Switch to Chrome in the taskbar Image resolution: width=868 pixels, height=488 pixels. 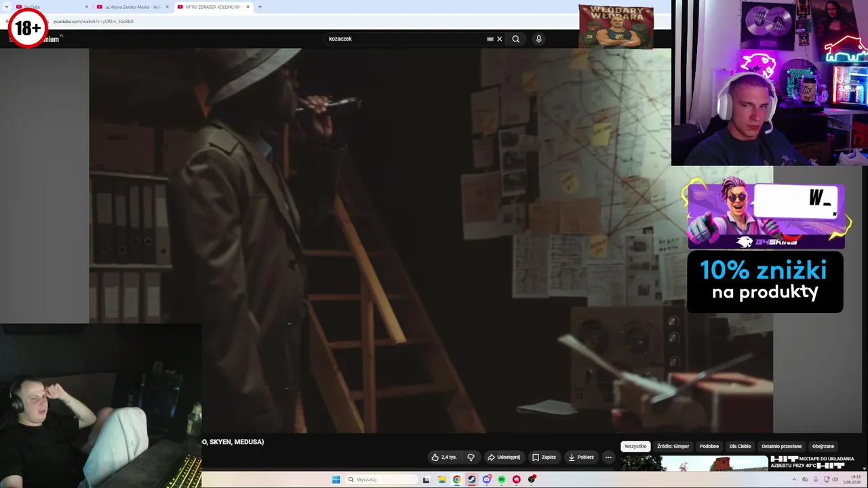(x=456, y=480)
